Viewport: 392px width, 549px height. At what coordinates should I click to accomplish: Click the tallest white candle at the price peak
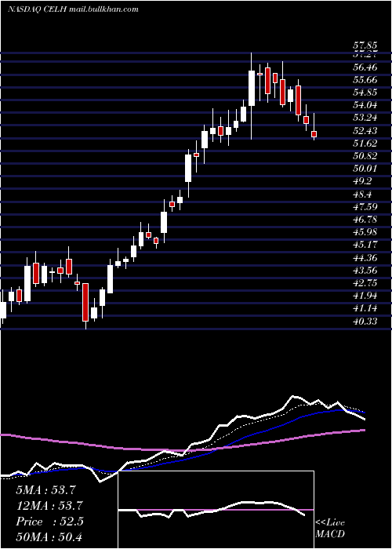click(252, 88)
